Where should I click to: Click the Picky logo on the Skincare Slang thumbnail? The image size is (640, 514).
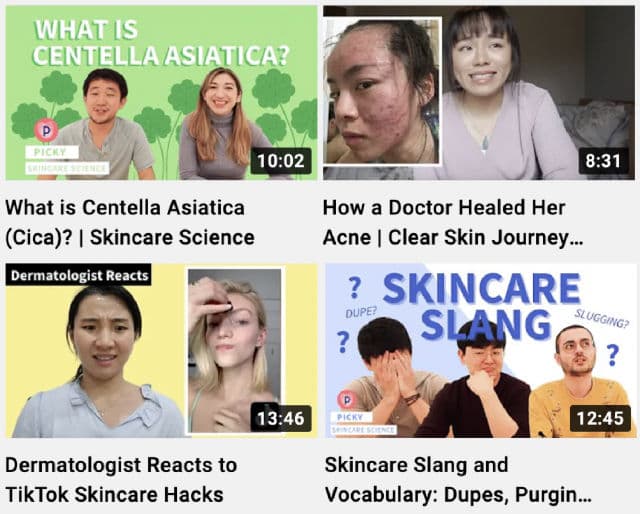pos(347,400)
